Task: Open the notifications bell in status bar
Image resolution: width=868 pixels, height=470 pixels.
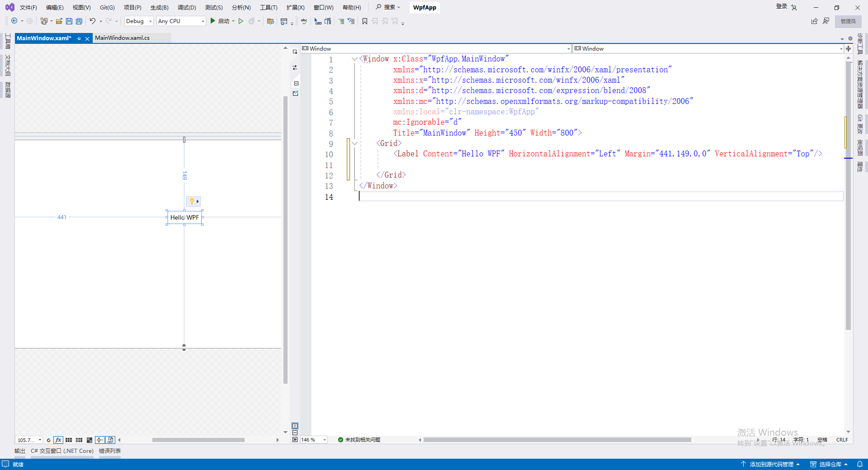Action: pos(859,464)
